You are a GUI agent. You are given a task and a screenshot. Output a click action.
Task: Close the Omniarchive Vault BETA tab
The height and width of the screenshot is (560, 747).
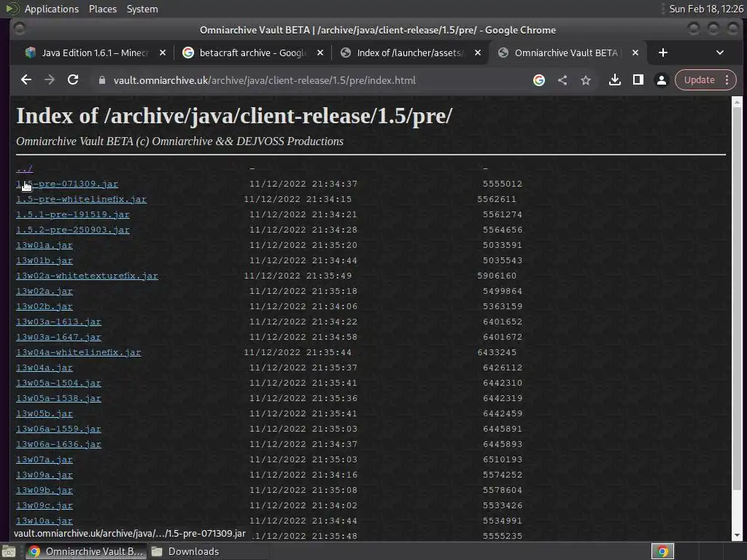635,52
